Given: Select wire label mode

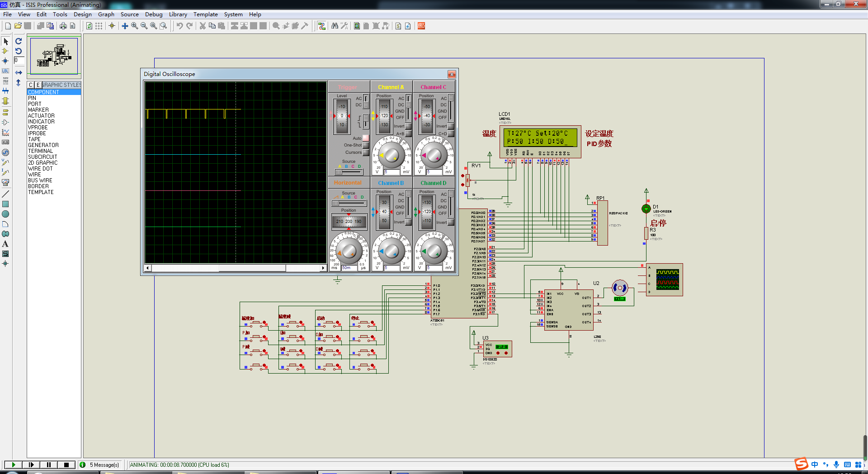Looking at the screenshot, I should point(5,71).
